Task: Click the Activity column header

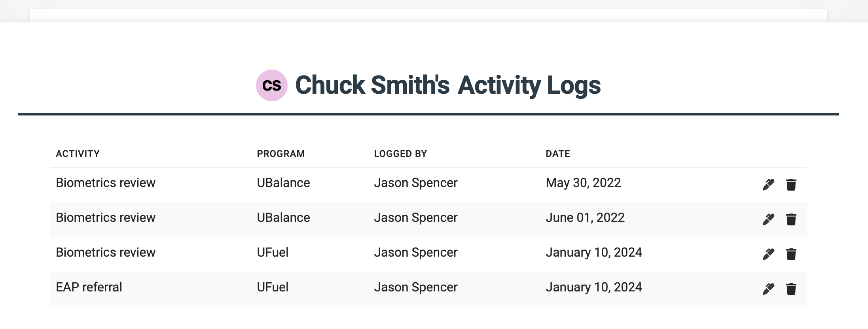Action: point(78,154)
